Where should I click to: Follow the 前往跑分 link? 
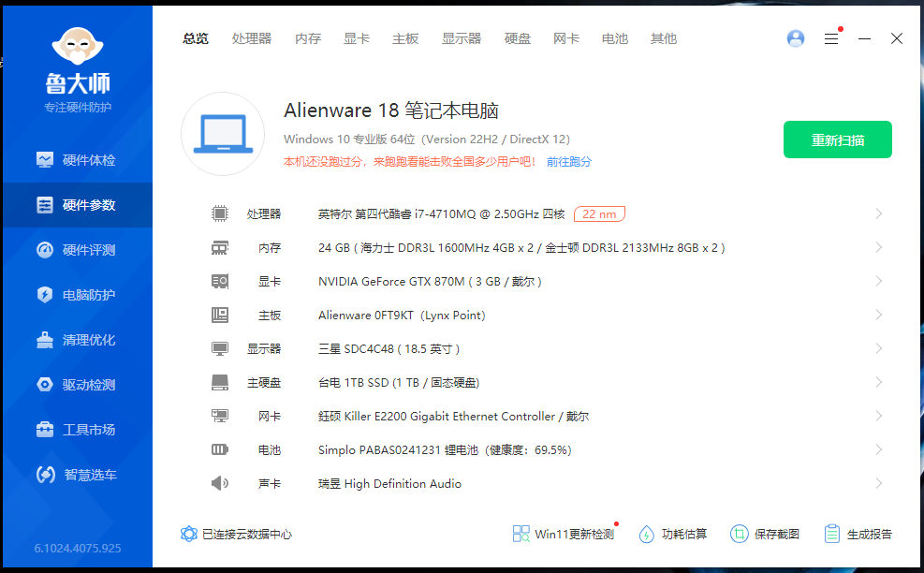click(x=569, y=162)
